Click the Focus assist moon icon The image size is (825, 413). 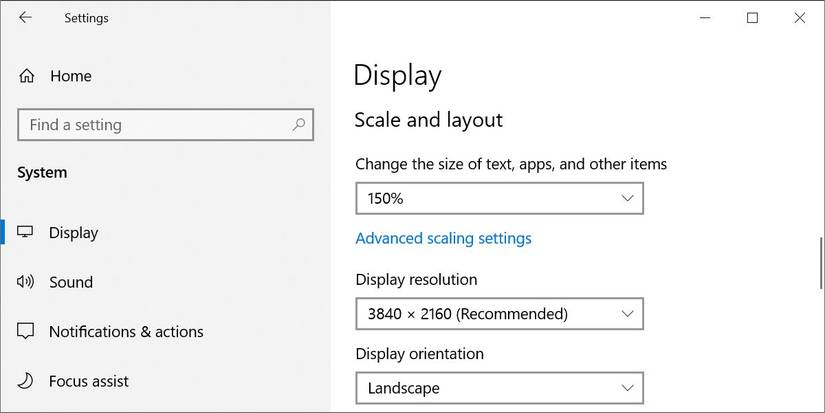pos(26,381)
